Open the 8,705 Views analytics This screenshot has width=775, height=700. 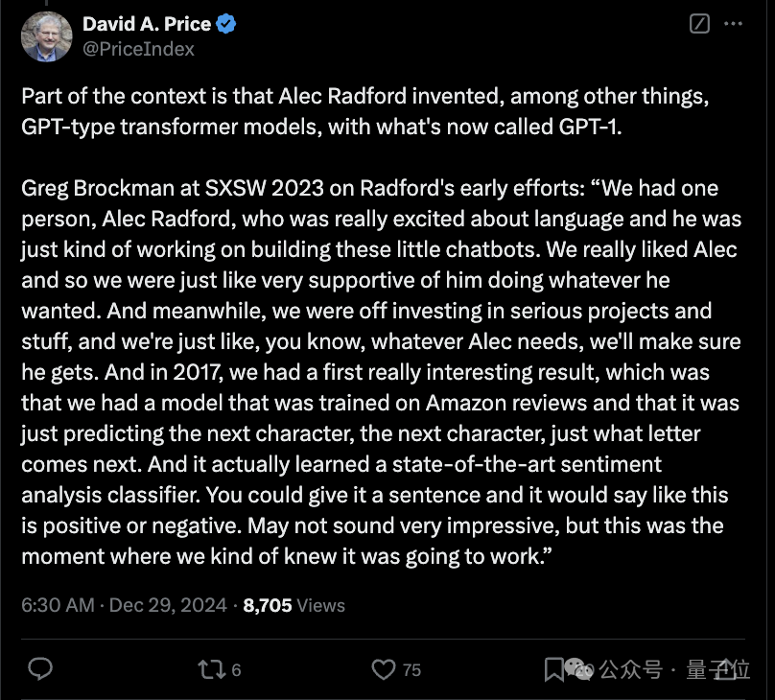[294, 605]
